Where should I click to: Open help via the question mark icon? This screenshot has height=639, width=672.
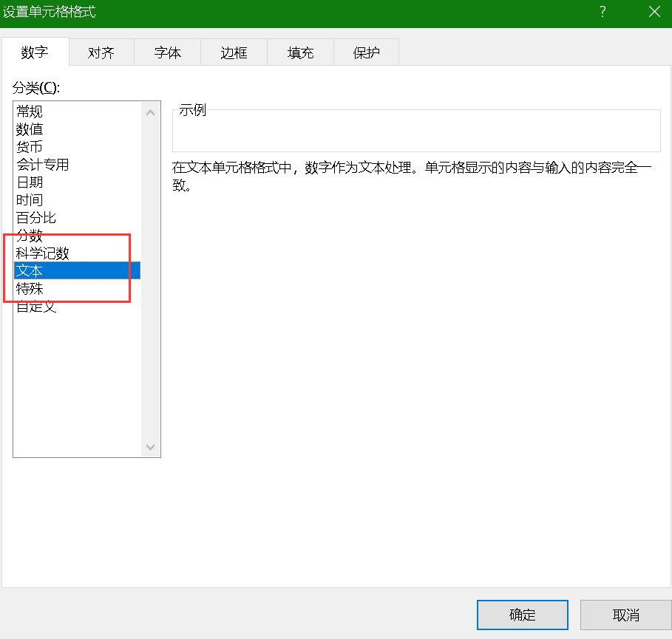(603, 12)
